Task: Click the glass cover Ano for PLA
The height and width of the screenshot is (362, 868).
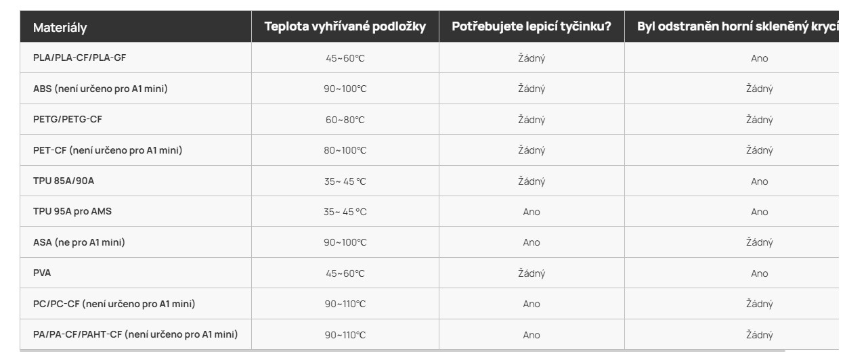Action: [759, 58]
